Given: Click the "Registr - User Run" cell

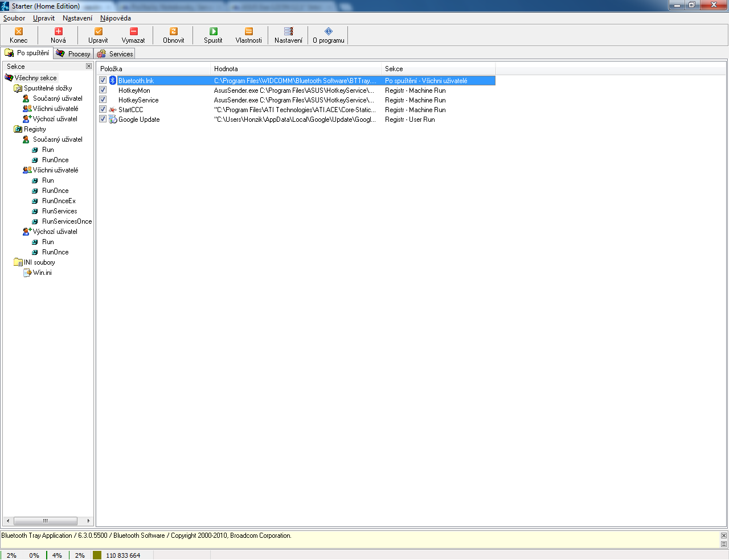Looking at the screenshot, I should 410,120.
